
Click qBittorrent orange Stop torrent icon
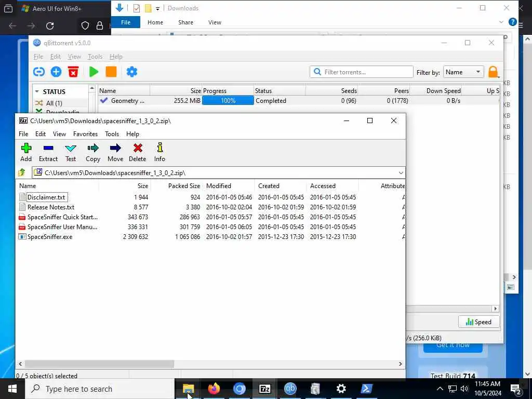pyautogui.click(x=111, y=72)
